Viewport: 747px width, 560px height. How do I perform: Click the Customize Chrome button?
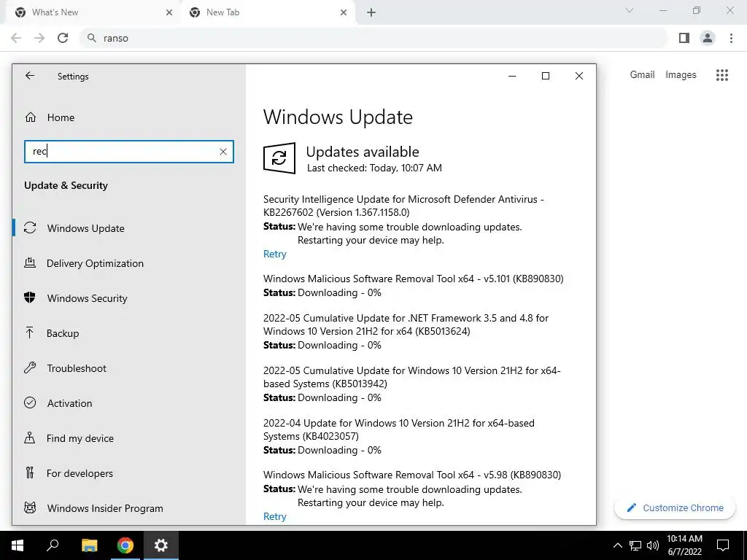(x=675, y=508)
